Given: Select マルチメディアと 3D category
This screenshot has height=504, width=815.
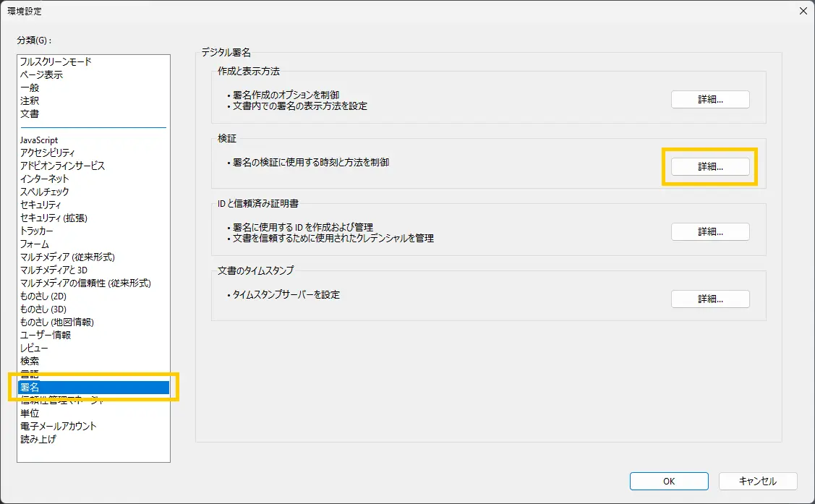Looking at the screenshot, I should [x=54, y=270].
